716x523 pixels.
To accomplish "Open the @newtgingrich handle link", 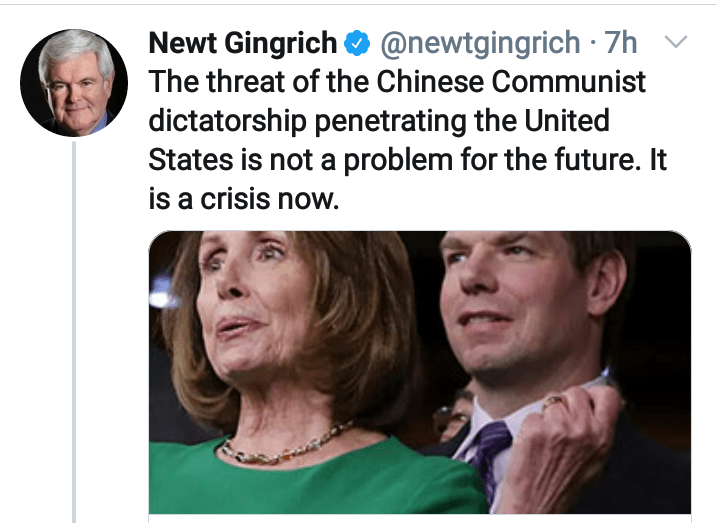I will 480,43.
